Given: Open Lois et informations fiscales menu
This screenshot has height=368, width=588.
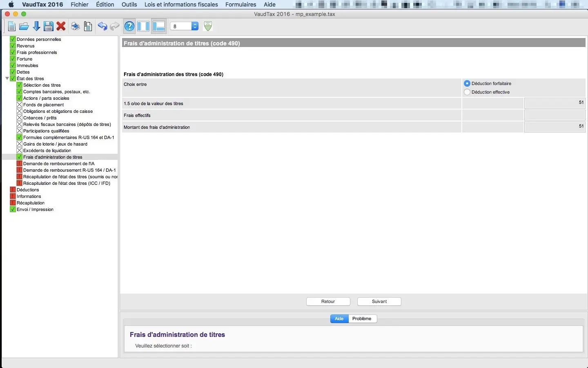Looking at the screenshot, I should (181, 4).
